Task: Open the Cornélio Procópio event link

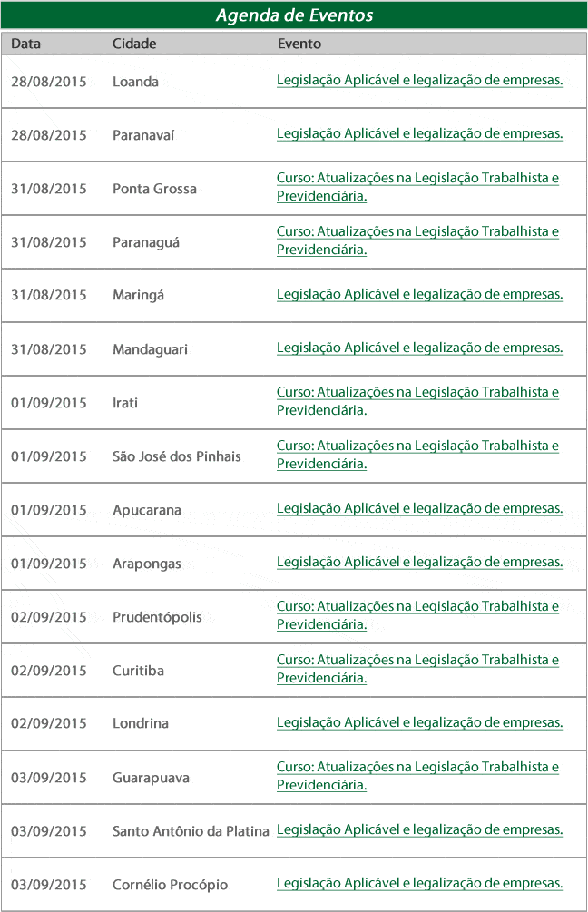Action: (x=419, y=883)
